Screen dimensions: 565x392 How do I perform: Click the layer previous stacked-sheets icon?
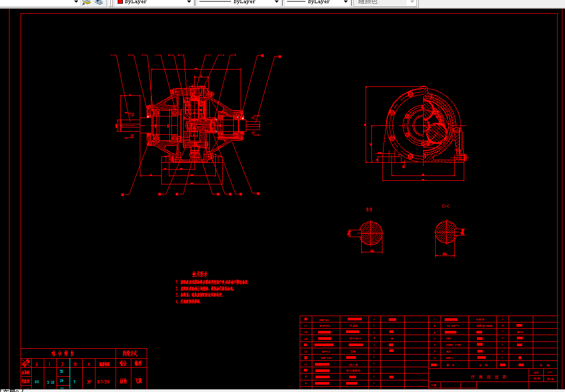pyautogui.click(x=98, y=2)
